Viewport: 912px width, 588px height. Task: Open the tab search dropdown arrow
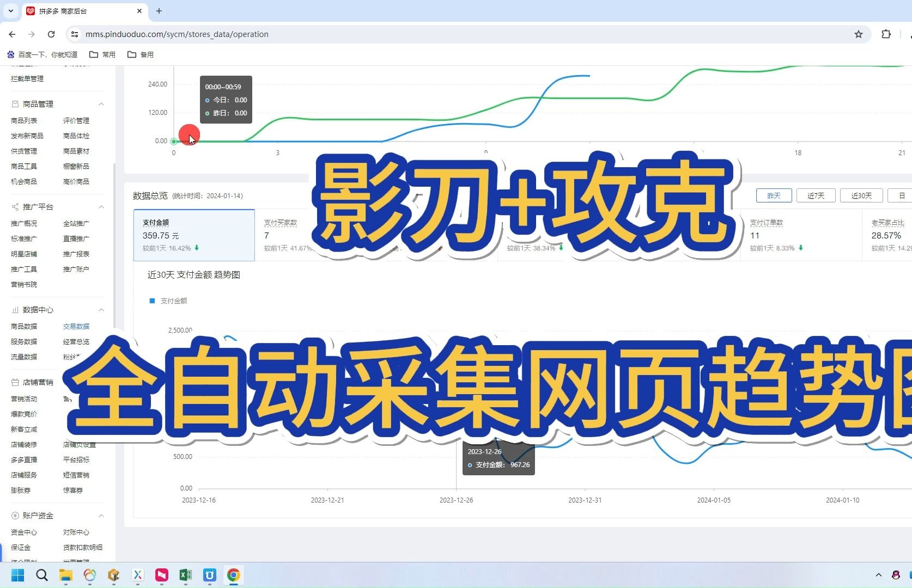(10, 11)
